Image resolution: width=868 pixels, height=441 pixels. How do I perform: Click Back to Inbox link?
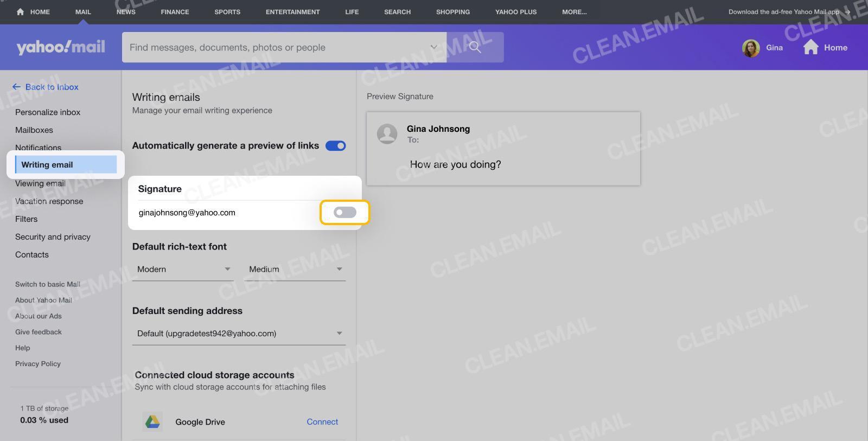point(52,87)
